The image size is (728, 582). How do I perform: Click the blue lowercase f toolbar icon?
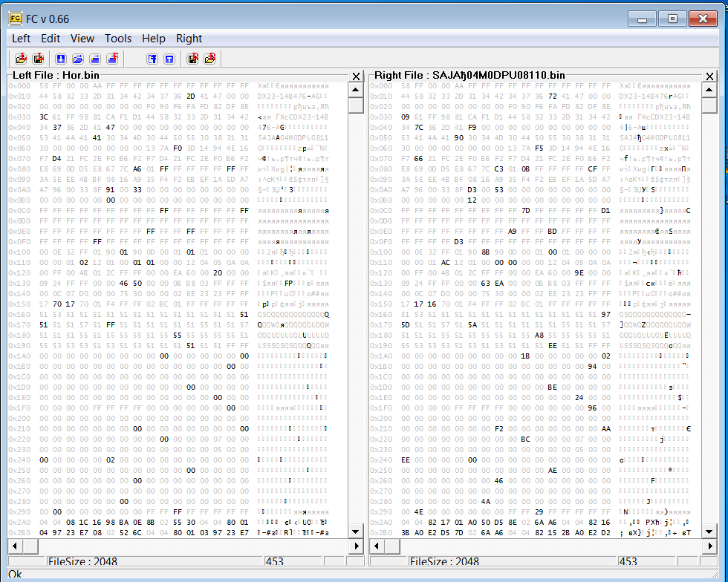[x=152, y=59]
